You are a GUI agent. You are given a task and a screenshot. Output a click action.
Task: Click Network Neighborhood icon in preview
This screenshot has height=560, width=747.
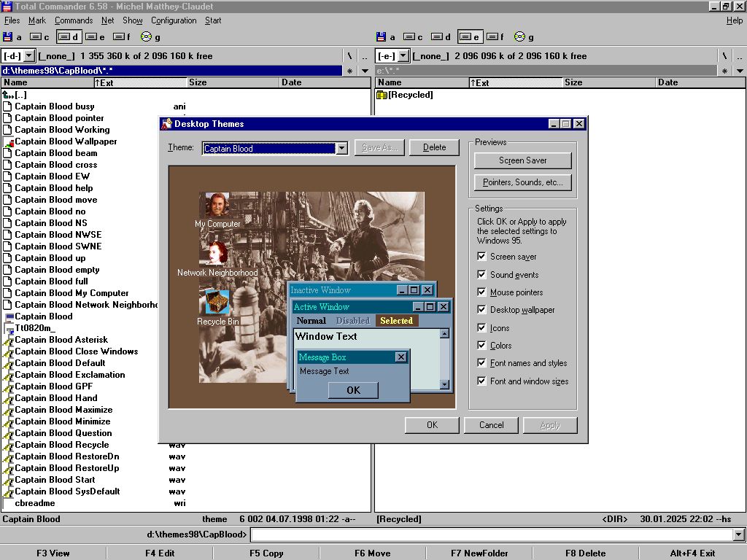217,254
